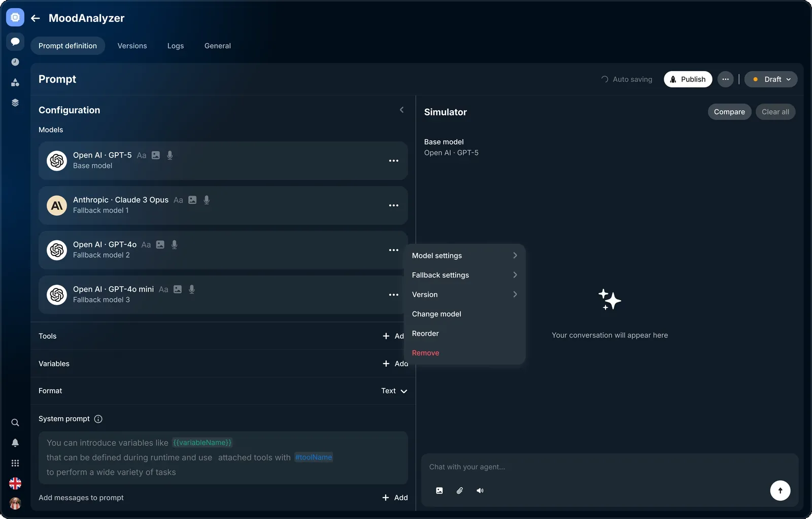The height and width of the screenshot is (519, 812).
Task: Click the image capability icon on the GPT-5 row
Action: [x=156, y=155]
